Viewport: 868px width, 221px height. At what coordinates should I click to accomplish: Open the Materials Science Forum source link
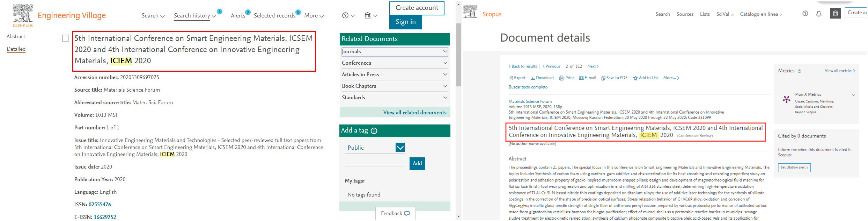pyautogui.click(x=530, y=101)
